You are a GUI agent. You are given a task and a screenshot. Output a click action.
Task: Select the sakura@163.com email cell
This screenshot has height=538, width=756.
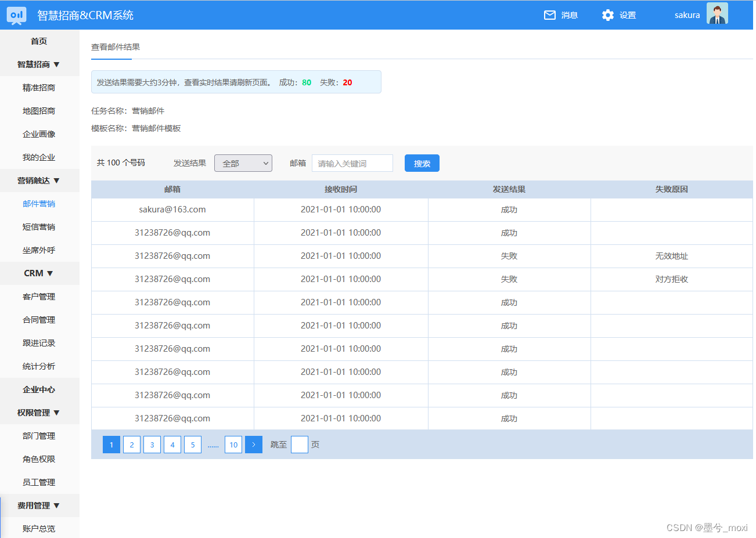[x=172, y=210]
